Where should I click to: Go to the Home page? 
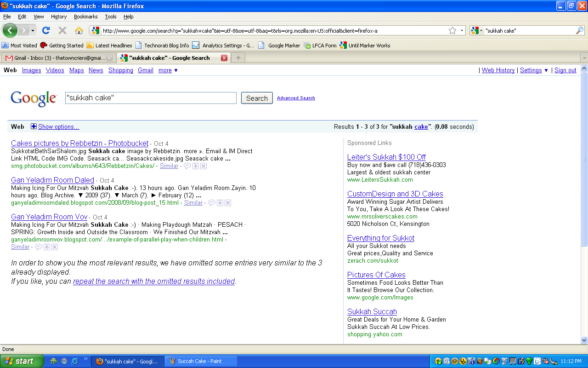click(79, 30)
